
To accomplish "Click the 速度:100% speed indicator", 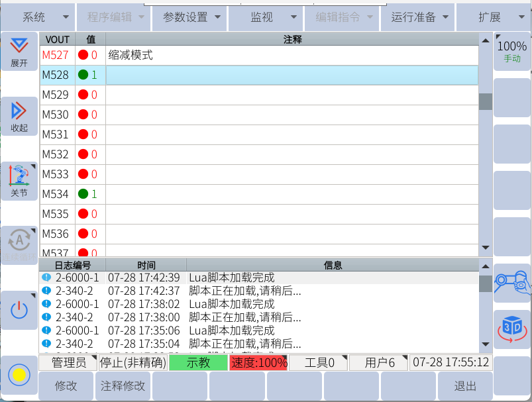I will [x=258, y=363].
